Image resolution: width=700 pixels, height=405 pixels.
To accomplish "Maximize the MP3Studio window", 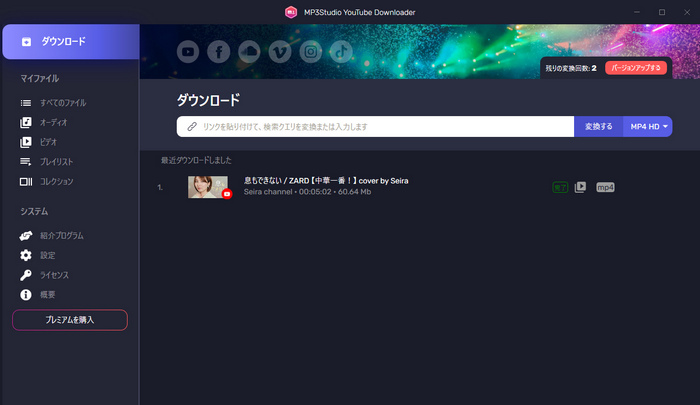I will (x=662, y=12).
